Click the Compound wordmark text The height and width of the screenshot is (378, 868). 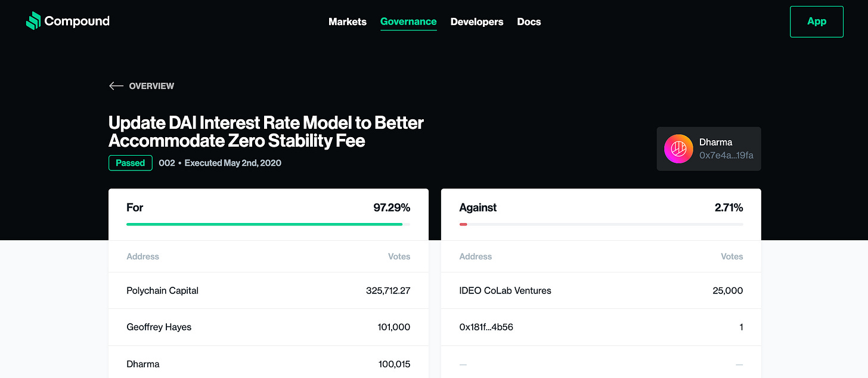coord(77,21)
